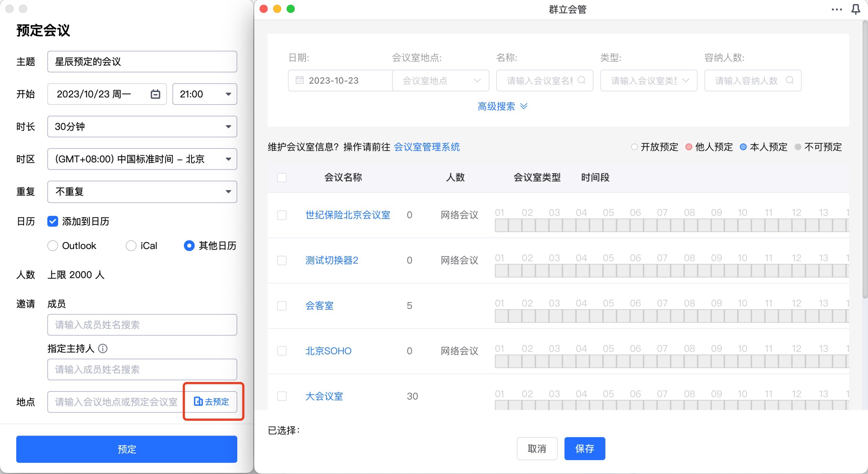Click the calendar icon in 日期 filter
The height and width of the screenshot is (474, 868).
pyautogui.click(x=299, y=80)
